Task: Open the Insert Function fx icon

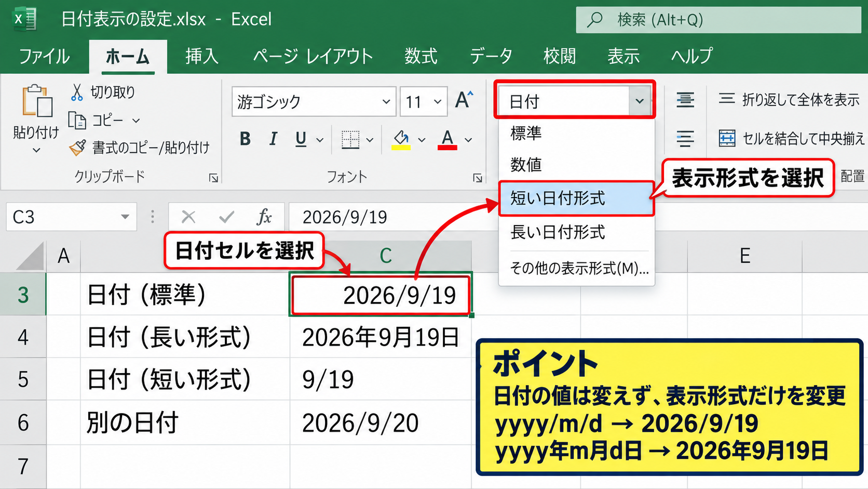Action: [264, 217]
